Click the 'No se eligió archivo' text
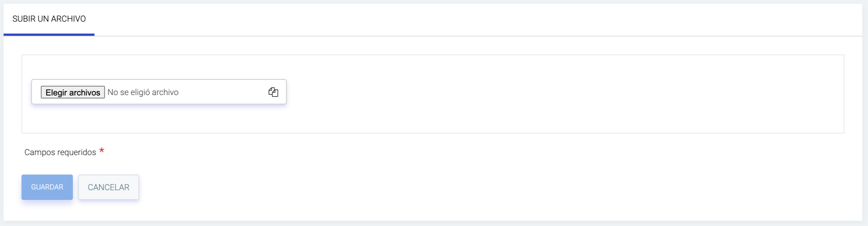868x226 pixels. pyautogui.click(x=143, y=92)
